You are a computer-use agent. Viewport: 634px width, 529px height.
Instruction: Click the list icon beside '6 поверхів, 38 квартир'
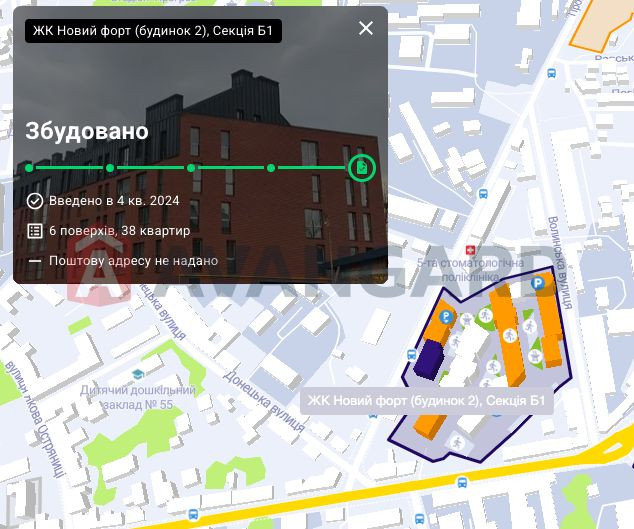click(35, 231)
